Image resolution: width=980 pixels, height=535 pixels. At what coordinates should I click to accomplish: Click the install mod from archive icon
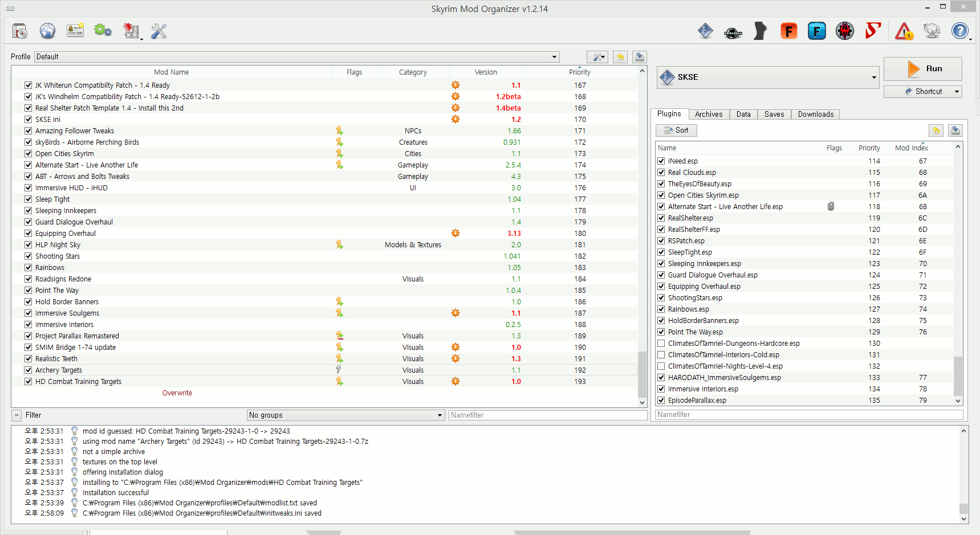coord(20,31)
